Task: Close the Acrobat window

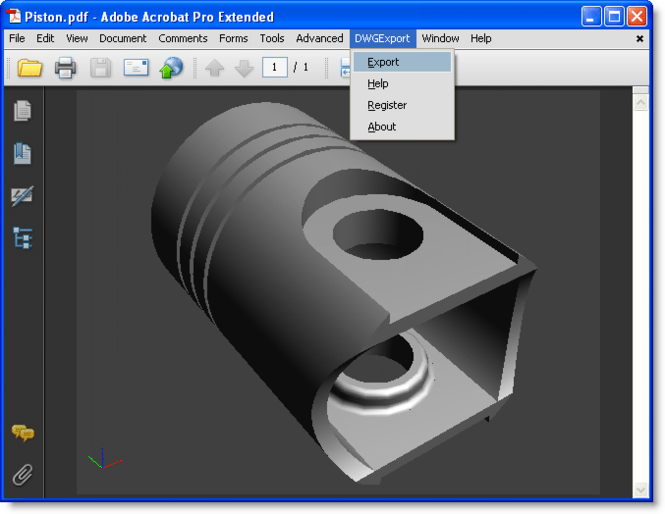Action: [x=637, y=17]
